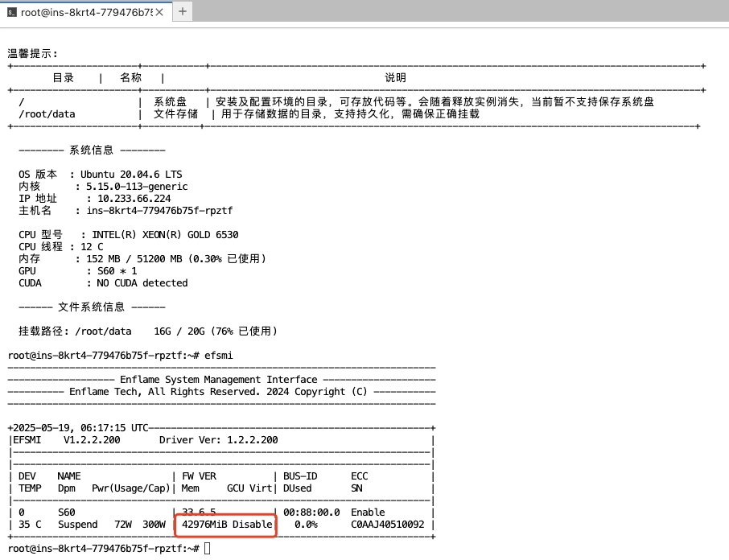
Task: Select the root@ins-8krt4 terminal tab
Action: (x=89, y=11)
